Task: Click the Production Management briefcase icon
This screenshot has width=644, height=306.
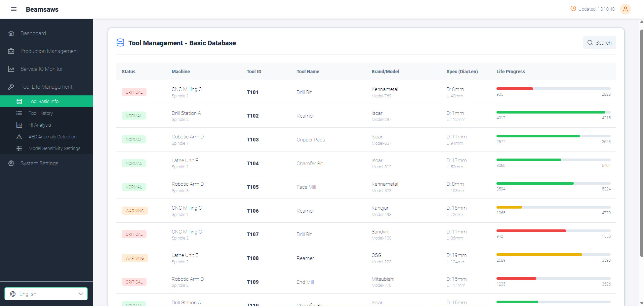Action: [11, 51]
